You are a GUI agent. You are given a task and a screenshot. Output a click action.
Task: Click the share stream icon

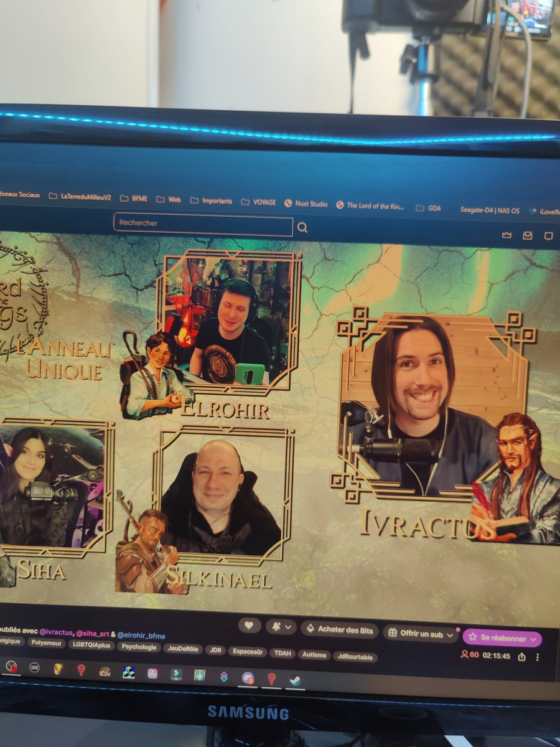pos(521,656)
